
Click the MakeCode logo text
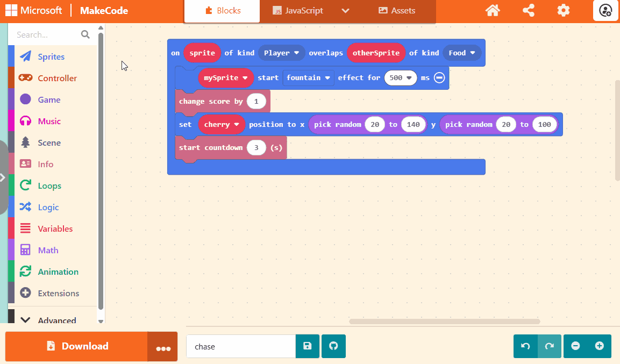[104, 10]
